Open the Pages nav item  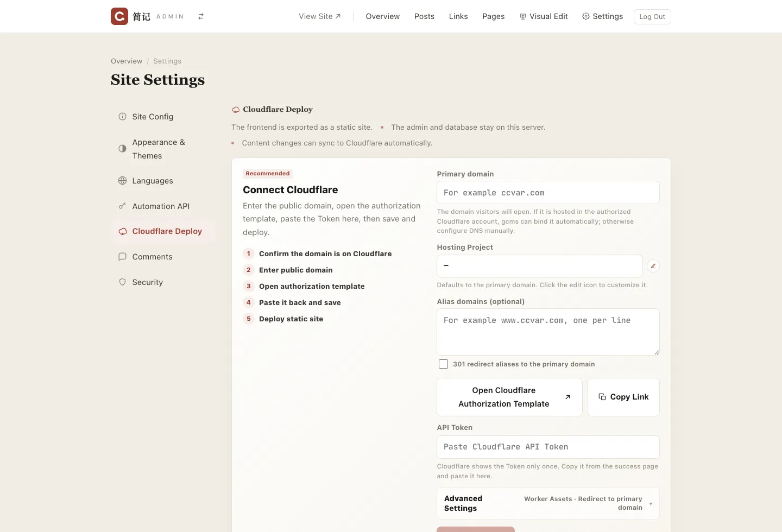(493, 16)
